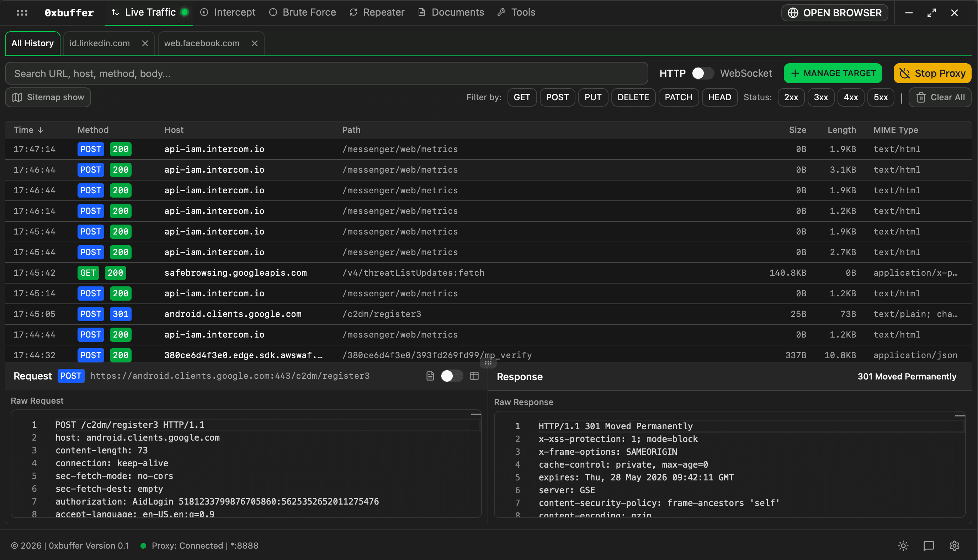Image resolution: width=978 pixels, height=560 pixels.
Task: Click the Clear All button
Action: 940,97
